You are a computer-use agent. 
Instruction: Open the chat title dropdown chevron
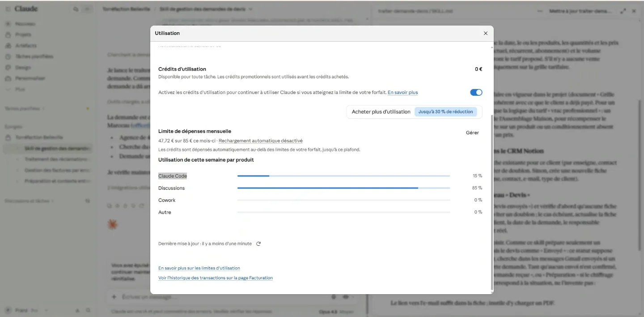[250, 9]
